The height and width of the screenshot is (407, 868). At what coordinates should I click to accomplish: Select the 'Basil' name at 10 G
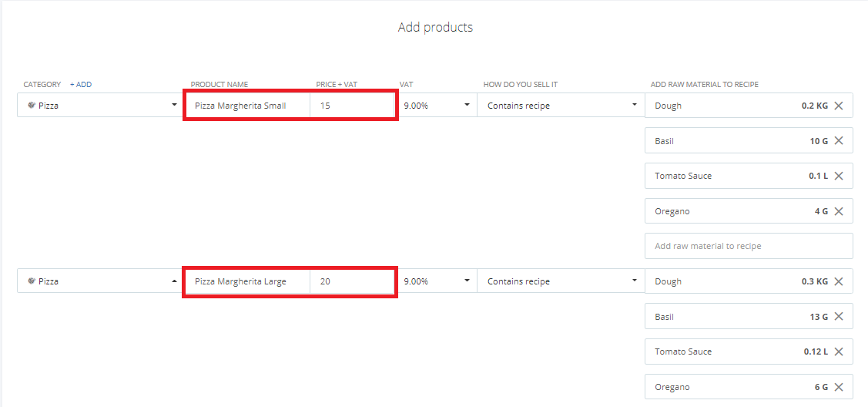click(664, 141)
